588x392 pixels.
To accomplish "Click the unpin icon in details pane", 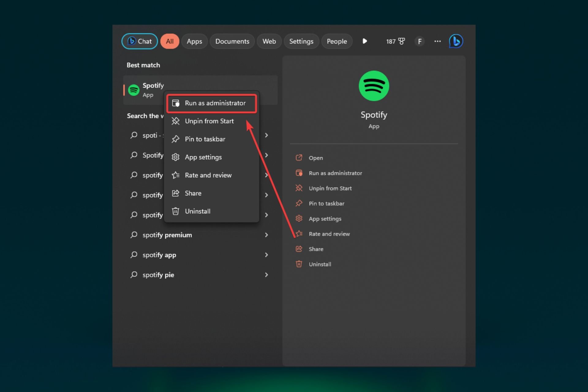I will tap(299, 188).
